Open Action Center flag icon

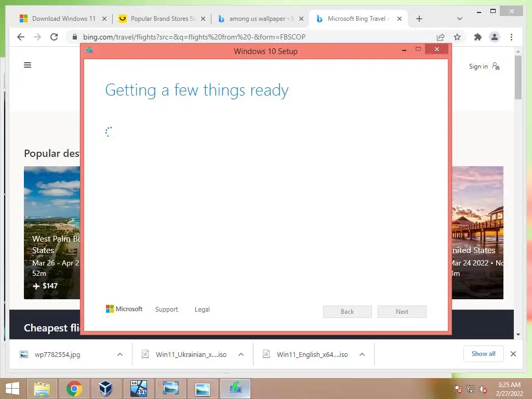tap(458, 389)
